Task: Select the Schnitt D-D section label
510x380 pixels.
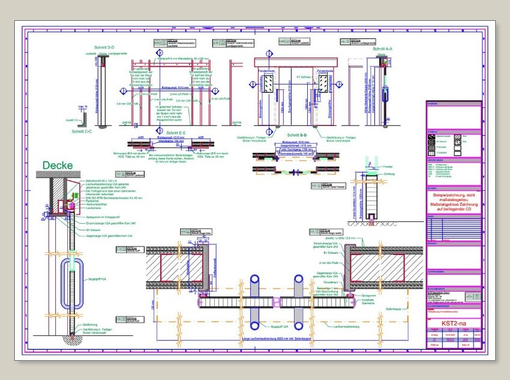Action: 104,47
